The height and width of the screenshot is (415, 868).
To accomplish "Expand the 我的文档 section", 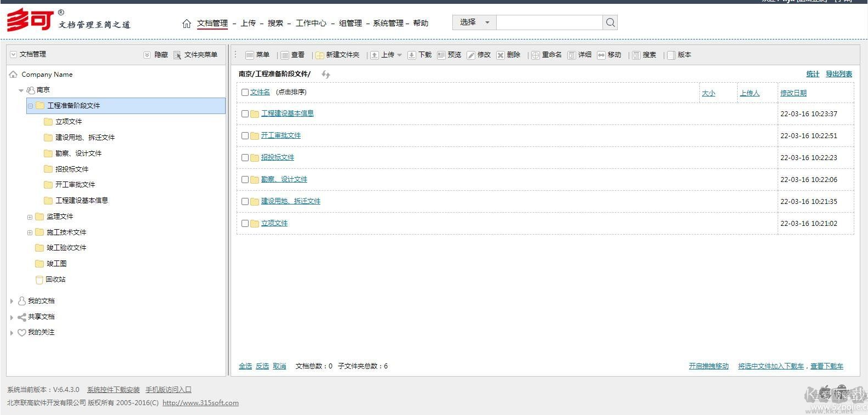I will [12, 301].
